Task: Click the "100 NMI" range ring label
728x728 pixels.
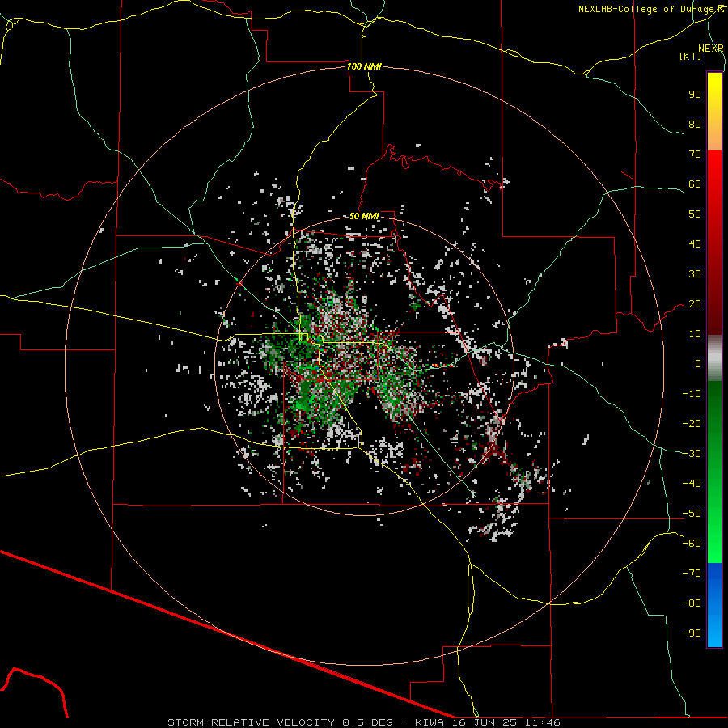Action: [364, 66]
